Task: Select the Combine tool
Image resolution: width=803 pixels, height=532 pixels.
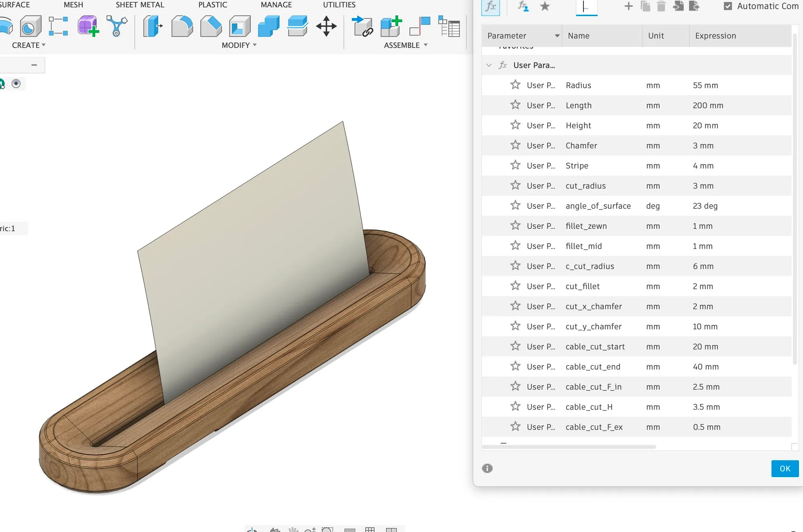Action: point(269,26)
